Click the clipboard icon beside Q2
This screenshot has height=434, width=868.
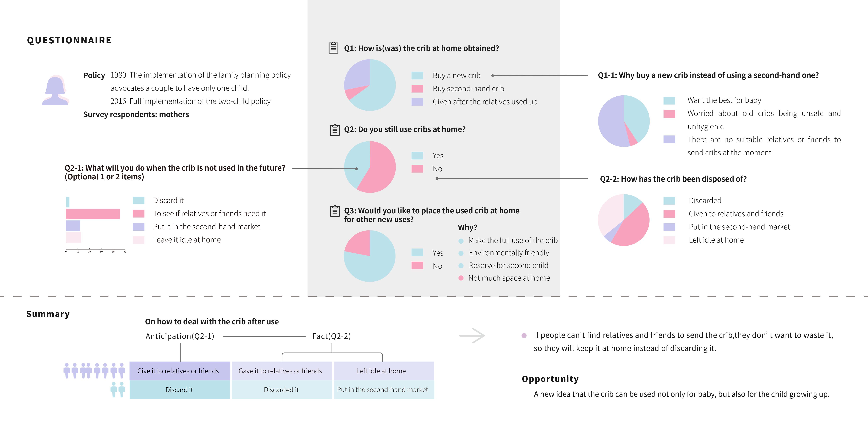pos(335,130)
